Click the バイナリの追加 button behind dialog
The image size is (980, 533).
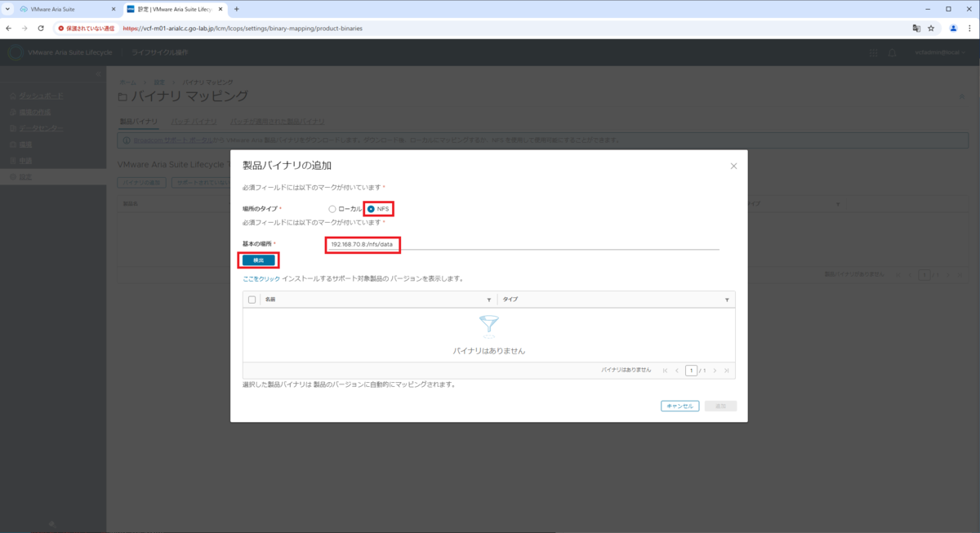click(x=142, y=182)
